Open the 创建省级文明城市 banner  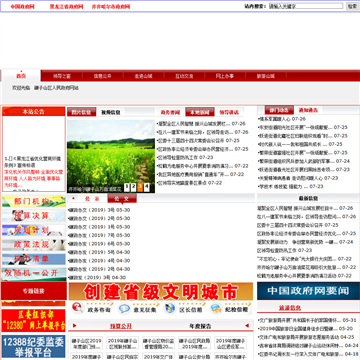coord(161,291)
